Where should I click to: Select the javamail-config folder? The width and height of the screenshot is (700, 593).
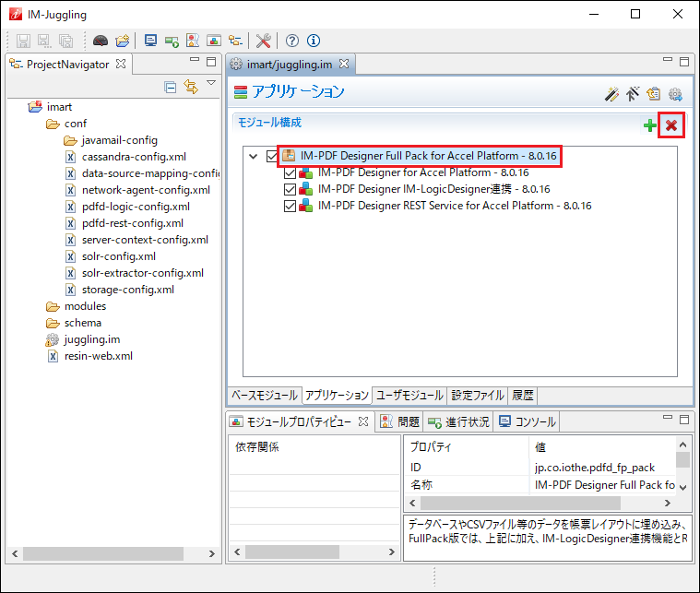pyautogui.click(x=111, y=140)
